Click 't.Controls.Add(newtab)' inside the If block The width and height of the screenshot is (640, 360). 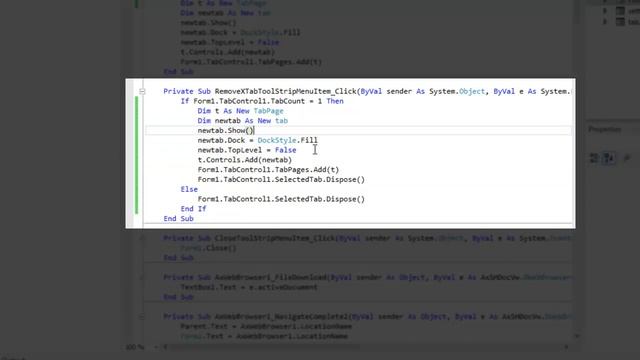[245, 160]
